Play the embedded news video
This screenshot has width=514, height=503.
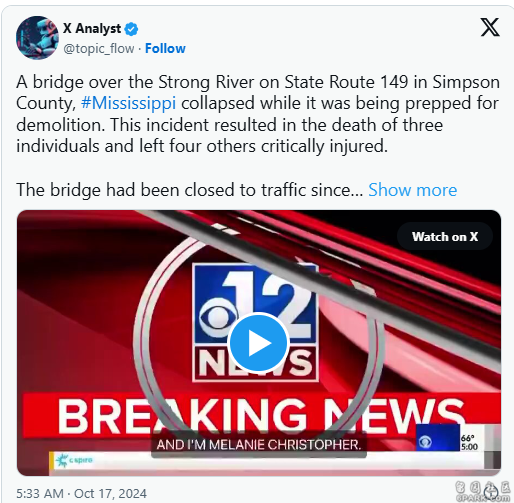258,343
